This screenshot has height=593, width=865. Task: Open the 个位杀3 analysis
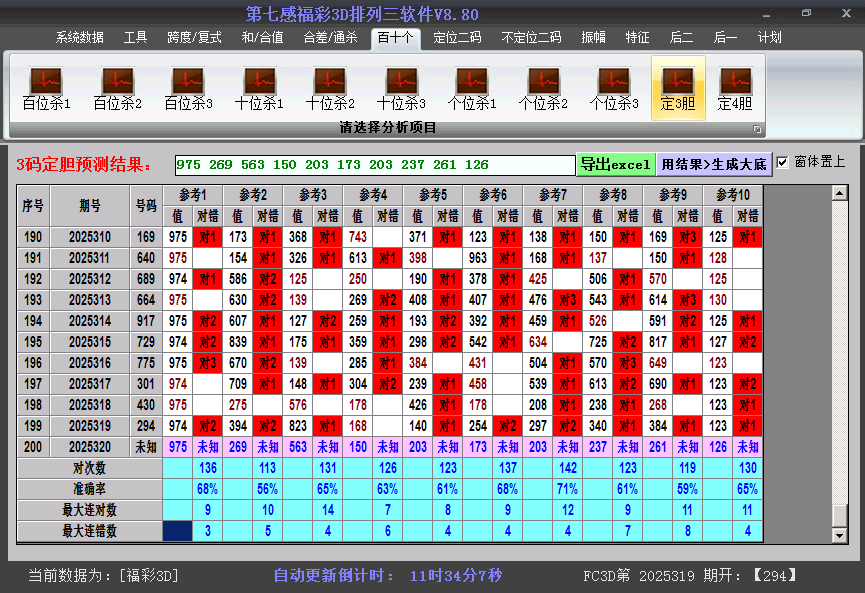614,88
